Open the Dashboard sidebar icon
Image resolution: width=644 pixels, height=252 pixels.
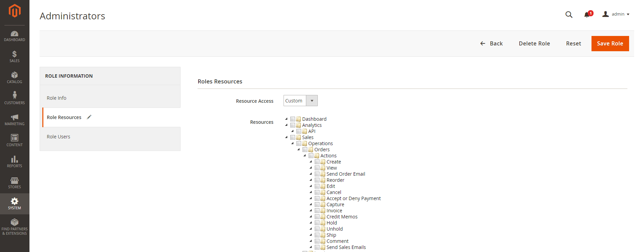tap(15, 36)
